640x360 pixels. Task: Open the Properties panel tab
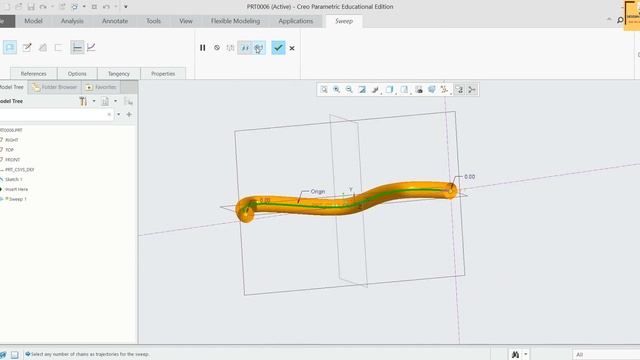pos(163,74)
